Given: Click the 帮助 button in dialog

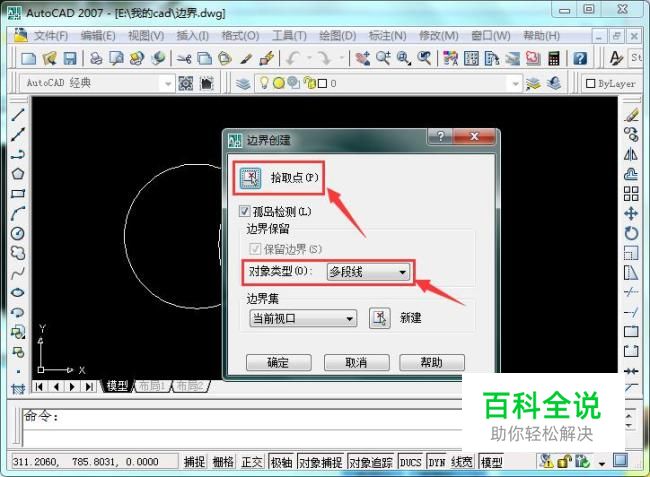Looking at the screenshot, I should point(432,363).
